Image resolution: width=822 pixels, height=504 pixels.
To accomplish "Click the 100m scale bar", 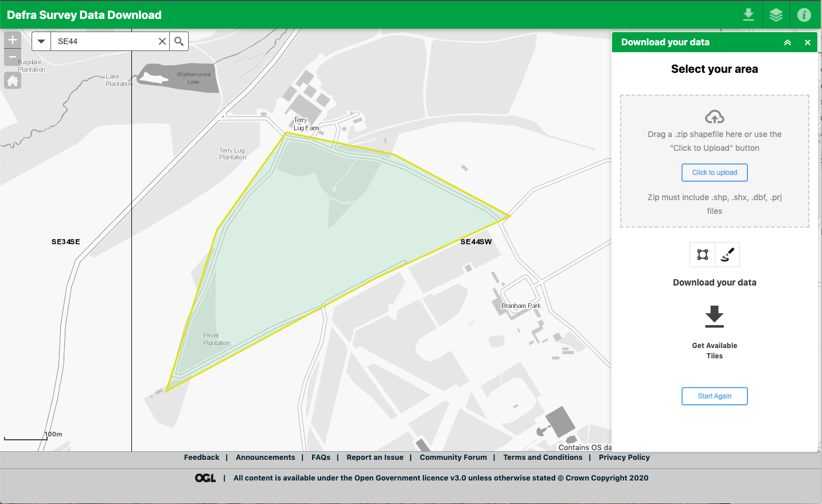I will tap(33, 437).
